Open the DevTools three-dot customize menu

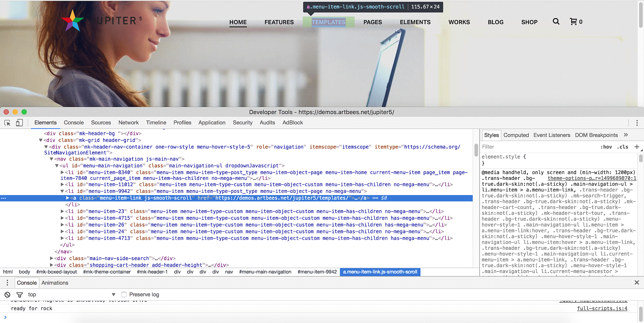tap(637, 123)
